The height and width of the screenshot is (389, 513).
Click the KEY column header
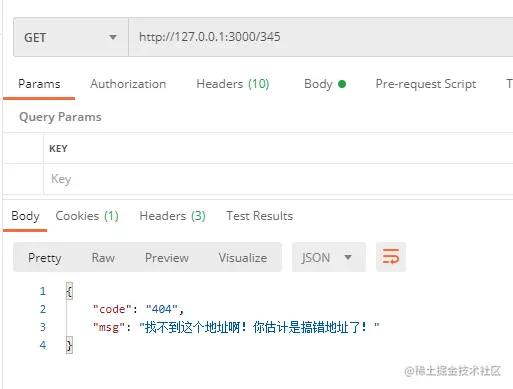[x=58, y=149]
